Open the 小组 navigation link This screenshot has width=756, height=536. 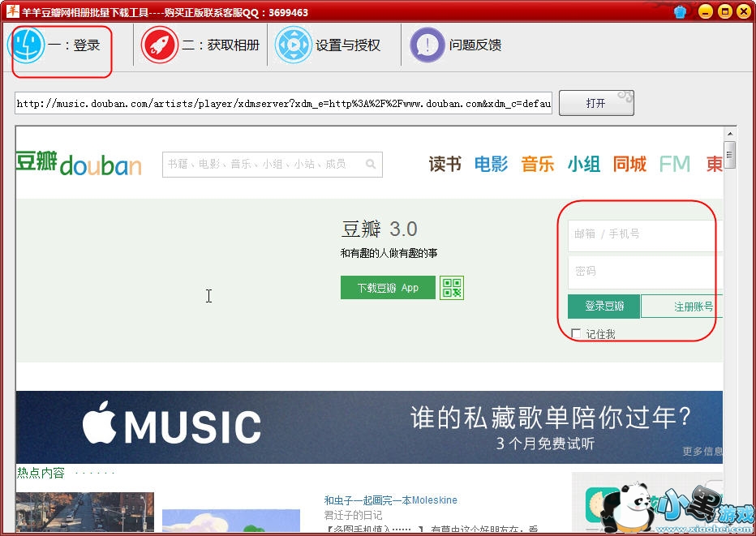pos(584,165)
